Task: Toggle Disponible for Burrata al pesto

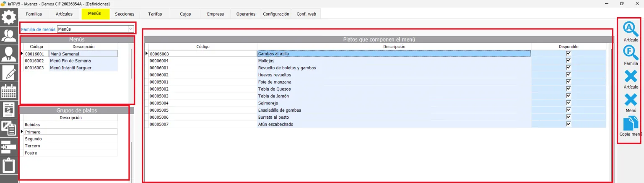Action: pos(569,117)
